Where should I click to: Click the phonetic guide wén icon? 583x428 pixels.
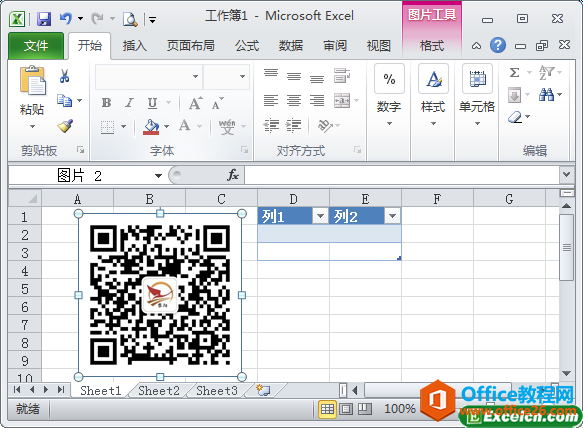pyautogui.click(x=227, y=127)
